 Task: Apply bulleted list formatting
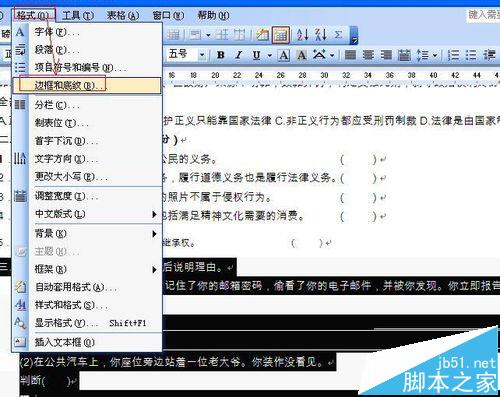[471, 55]
